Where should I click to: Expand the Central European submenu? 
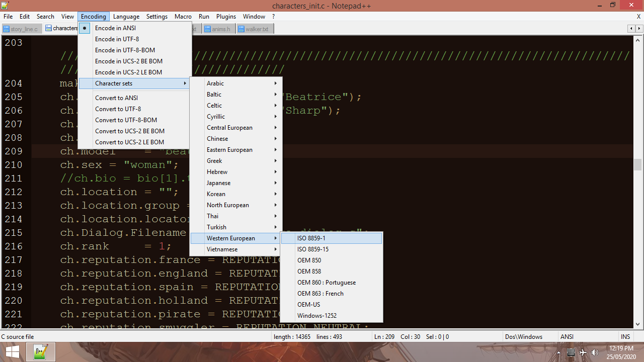point(236,128)
